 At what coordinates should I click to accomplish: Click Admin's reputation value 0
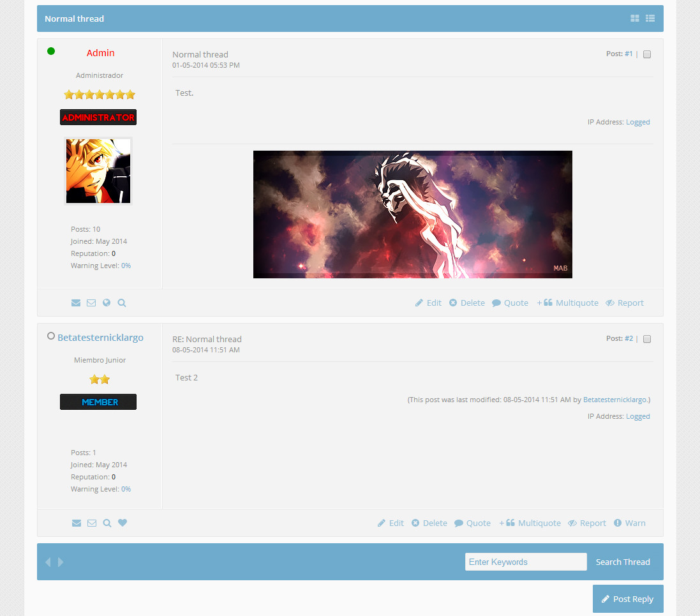(x=114, y=253)
